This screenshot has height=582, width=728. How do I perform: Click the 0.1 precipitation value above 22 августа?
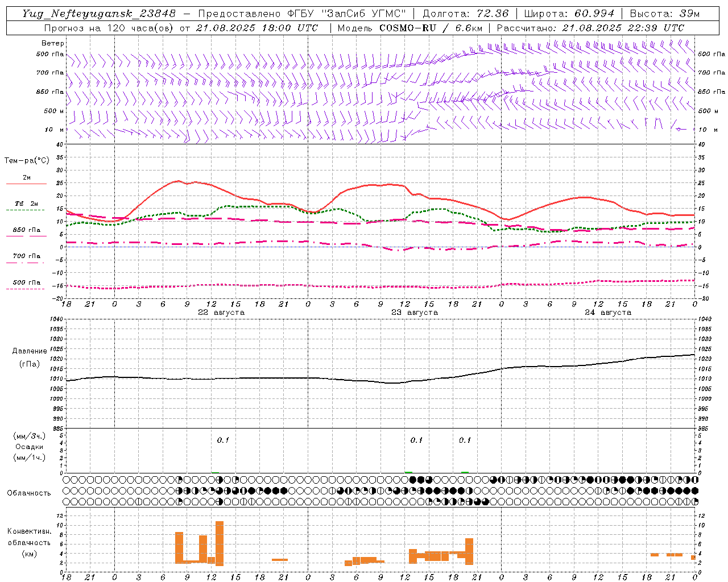(223, 440)
